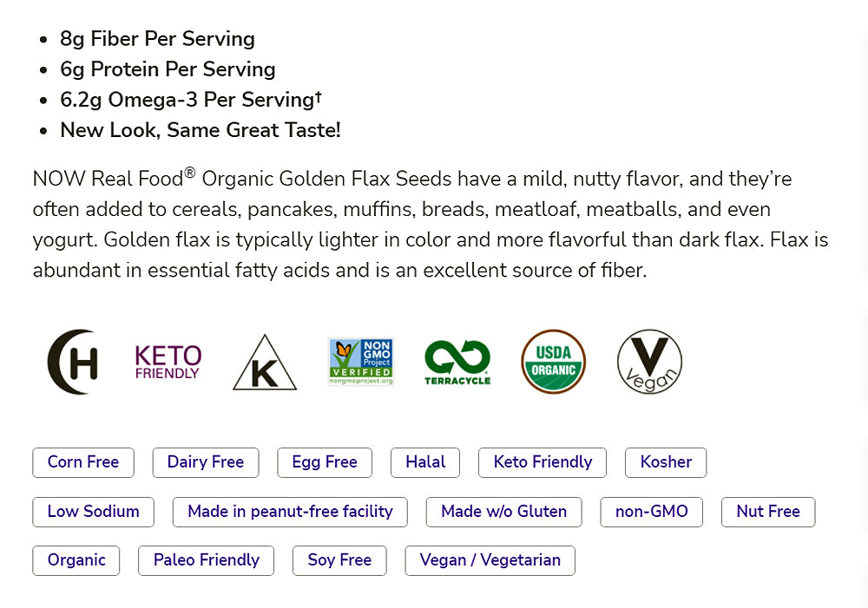The height and width of the screenshot is (608, 868).
Task: Click the Kosher tag button
Action: click(666, 462)
